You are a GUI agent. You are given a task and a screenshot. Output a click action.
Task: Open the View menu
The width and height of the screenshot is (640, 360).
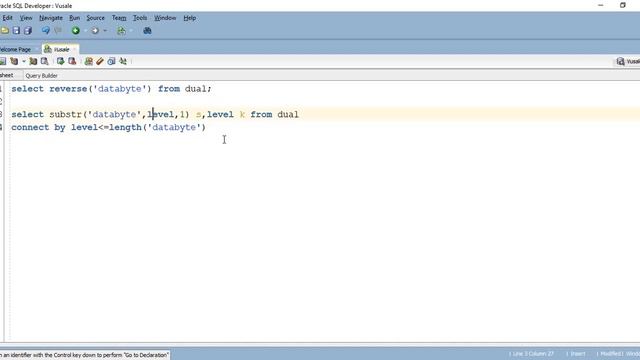tap(26, 18)
